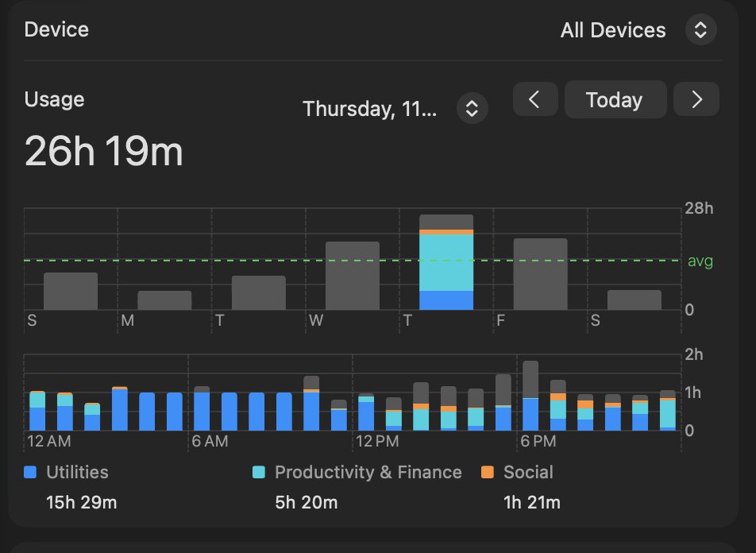Image resolution: width=756 pixels, height=553 pixels.
Task: Select the highlighted Thursday bar
Action: click(446, 262)
